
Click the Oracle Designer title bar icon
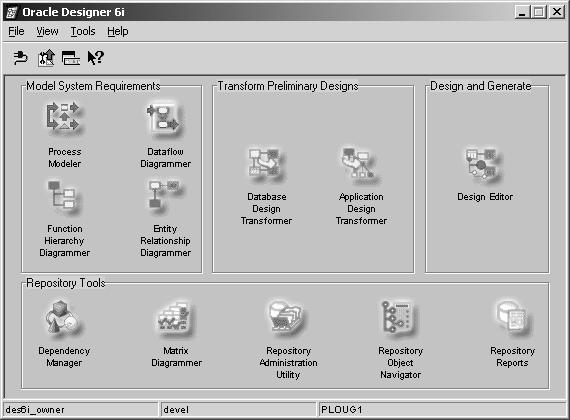coord(11,12)
